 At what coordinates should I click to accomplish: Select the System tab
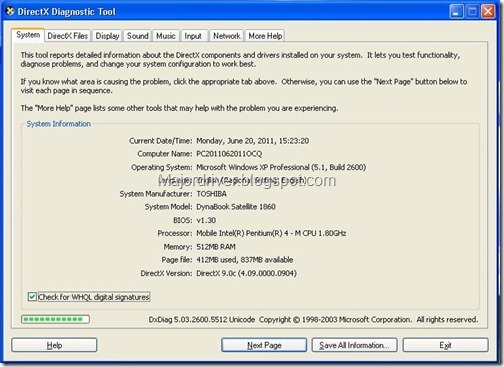[x=28, y=35]
